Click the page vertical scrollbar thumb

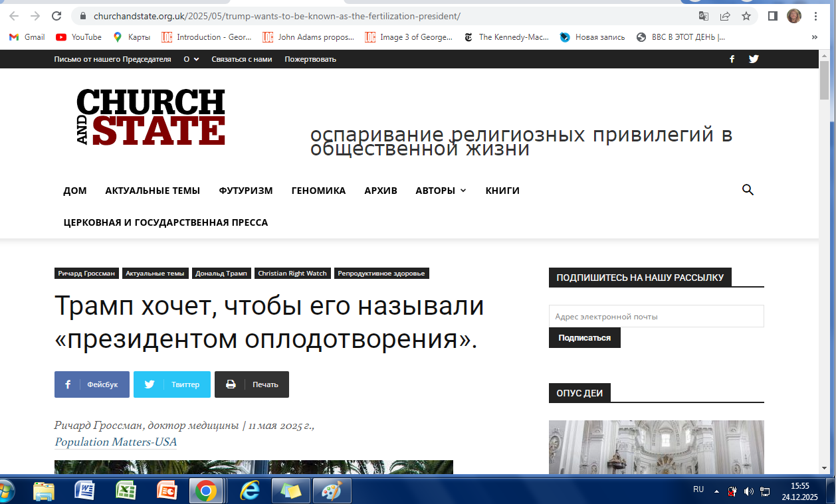(x=824, y=80)
